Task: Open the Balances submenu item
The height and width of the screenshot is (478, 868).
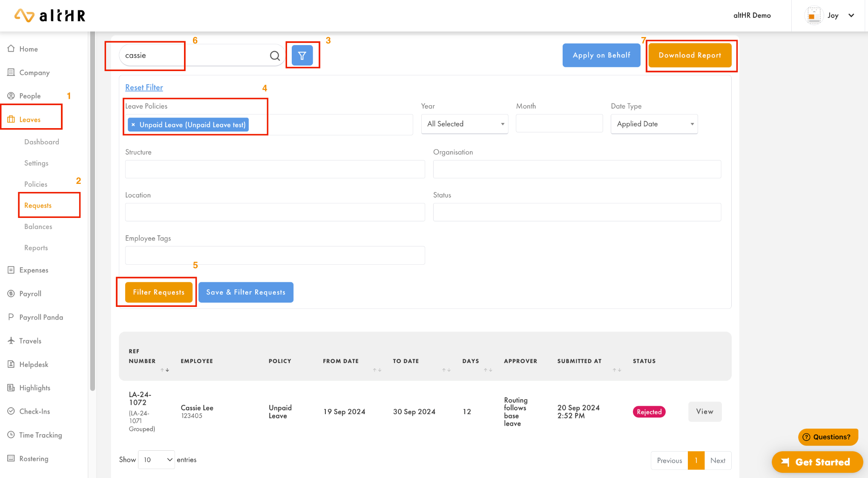Action: [38, 226]
